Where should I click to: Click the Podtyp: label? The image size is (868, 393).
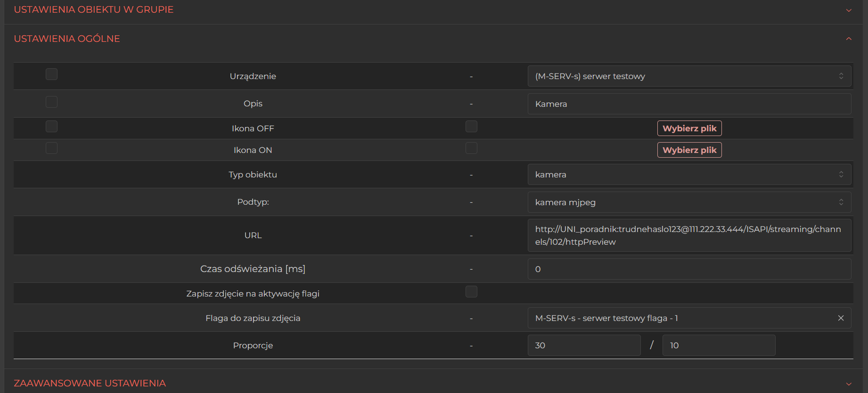(x=253, y=202)
